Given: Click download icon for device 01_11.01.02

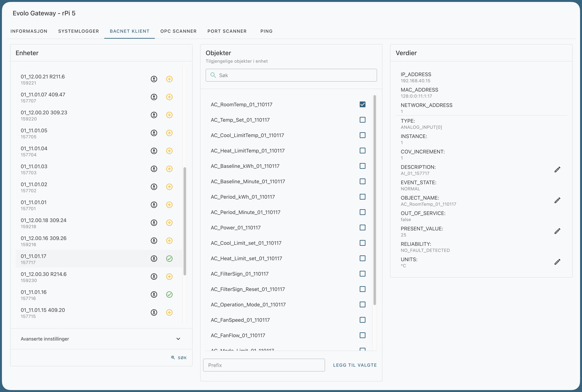Looking at the screenshot, I should coord(154,187).
